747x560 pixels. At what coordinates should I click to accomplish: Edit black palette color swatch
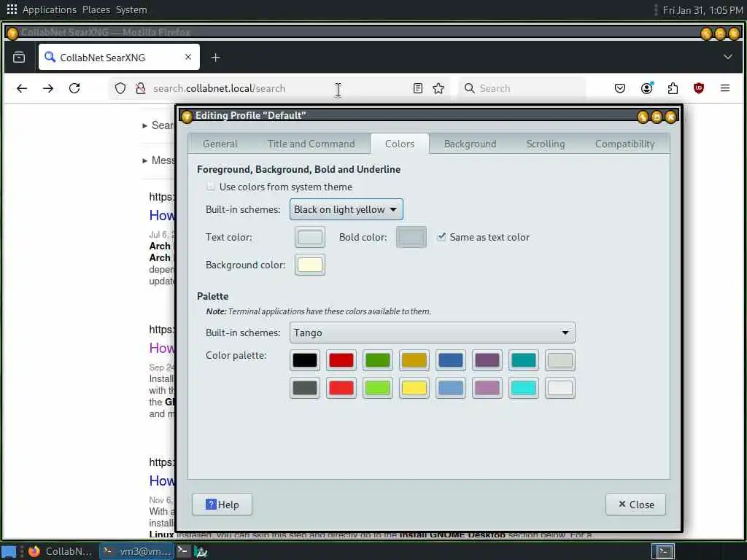pyautogui.click(x=304, y=360)
